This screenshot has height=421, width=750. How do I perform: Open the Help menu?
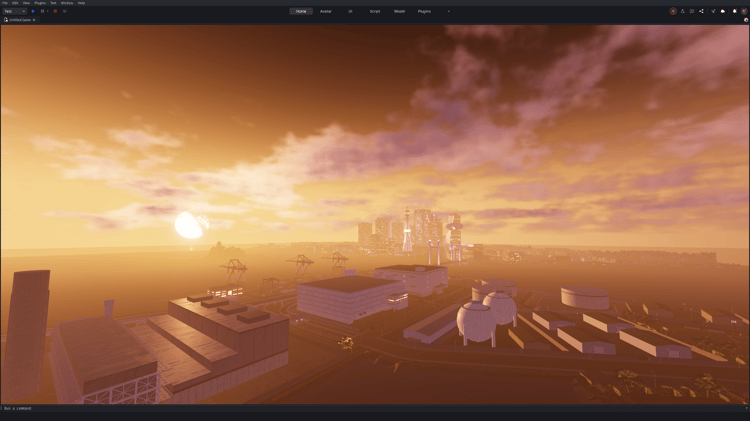81,3
